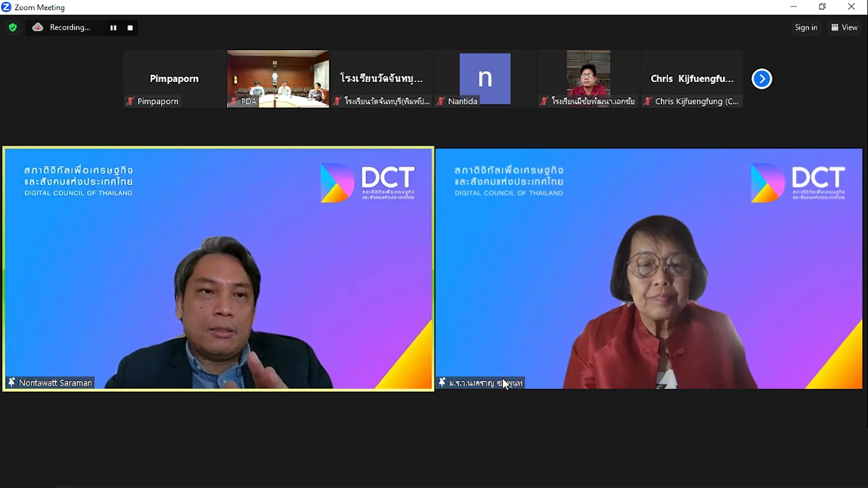Click the cloud Recording indicator icon
Image resolution: width=868 pixels, height=488 pixels.
coord(38,27)
